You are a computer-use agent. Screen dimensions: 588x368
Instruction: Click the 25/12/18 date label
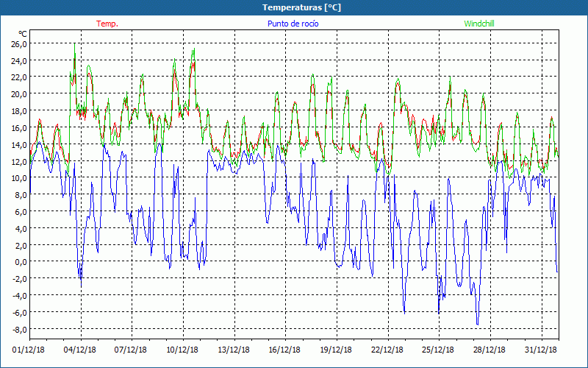click(x=438, y=350)
